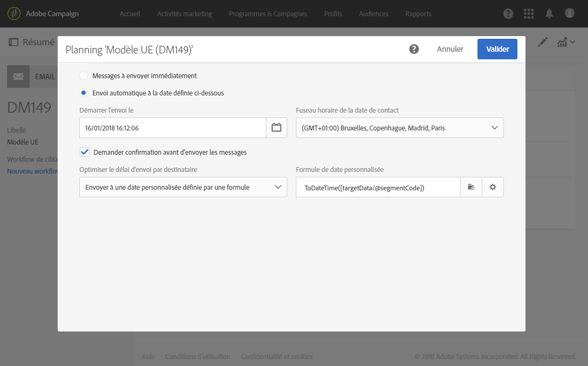This screenshot has height=366, width=588.
Task: Open the formula advanced settings gear icon
Action: tap(493, 187)
